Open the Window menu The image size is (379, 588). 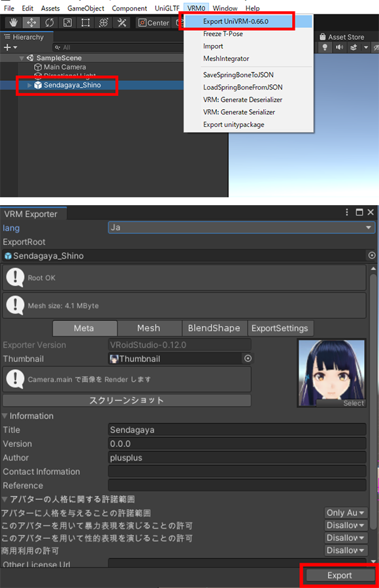[x=225, y=8]
